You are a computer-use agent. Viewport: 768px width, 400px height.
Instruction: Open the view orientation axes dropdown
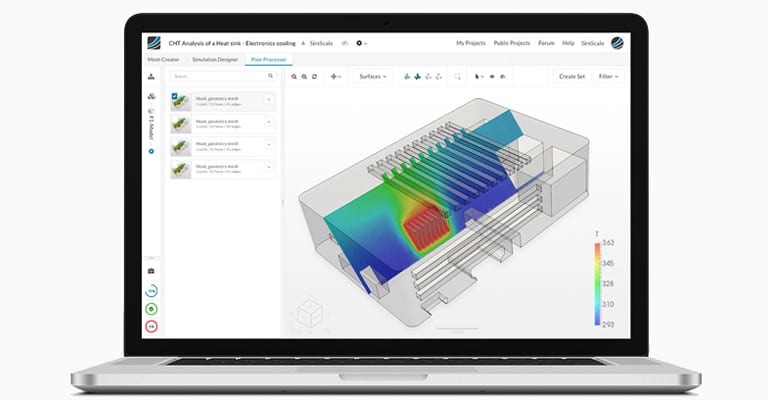pos(336,76)
